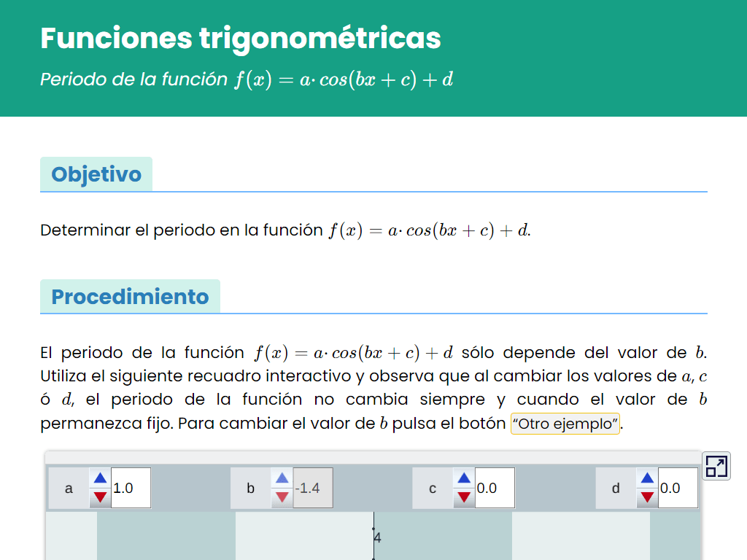Click the Funciones trigonométricas title
The image size is (747, 560).
coord(241,38)
